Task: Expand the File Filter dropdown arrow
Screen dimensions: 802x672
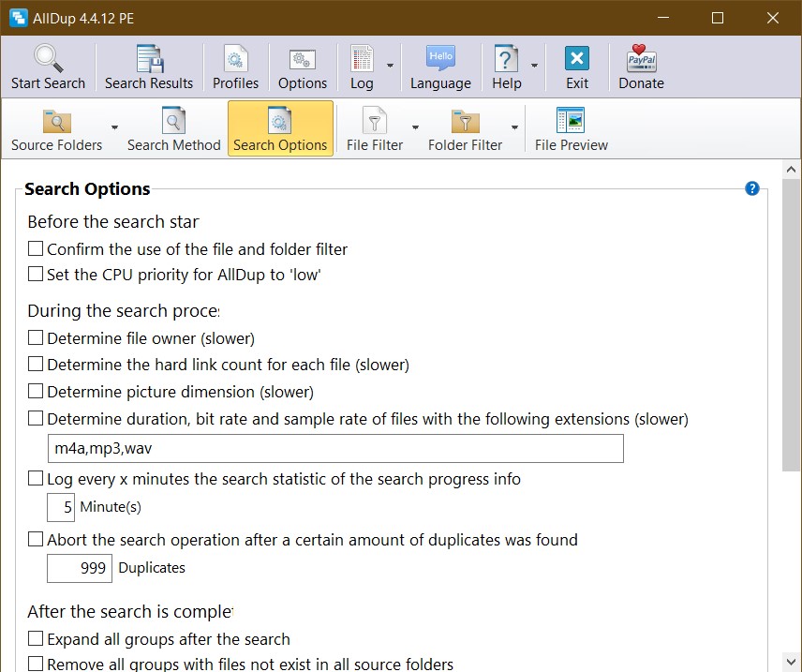Action: pos(415,127)
